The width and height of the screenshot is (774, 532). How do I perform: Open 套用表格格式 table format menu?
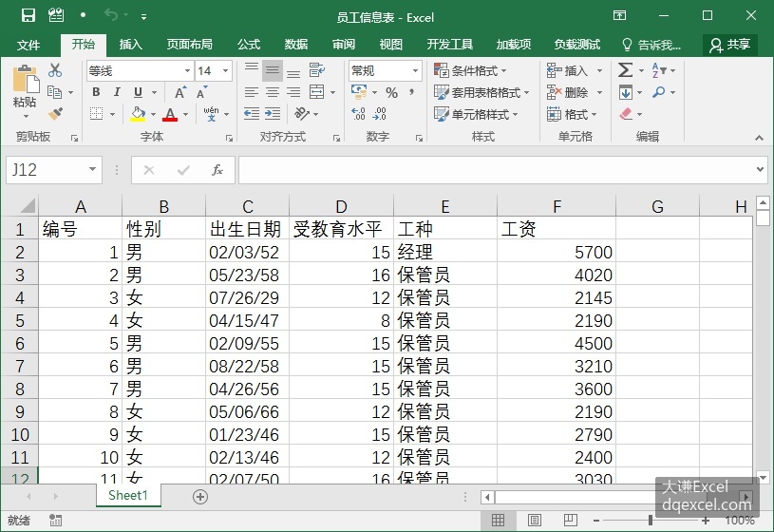pos(481,92)
